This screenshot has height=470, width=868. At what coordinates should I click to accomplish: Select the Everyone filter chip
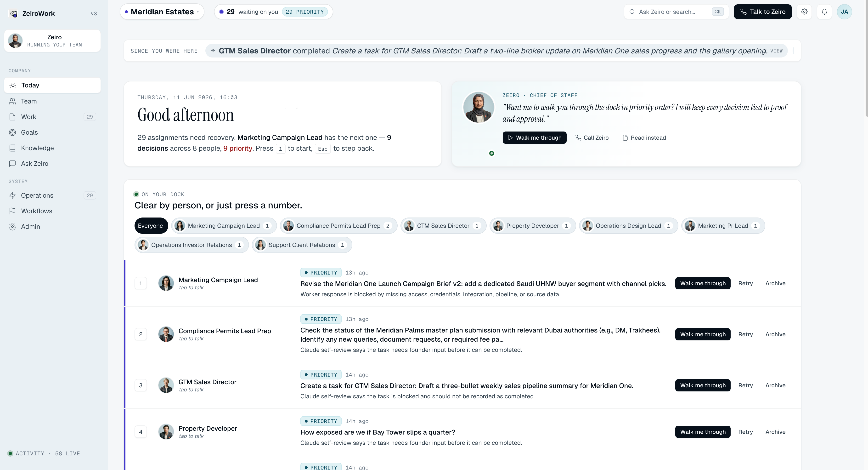click(151, 226)
